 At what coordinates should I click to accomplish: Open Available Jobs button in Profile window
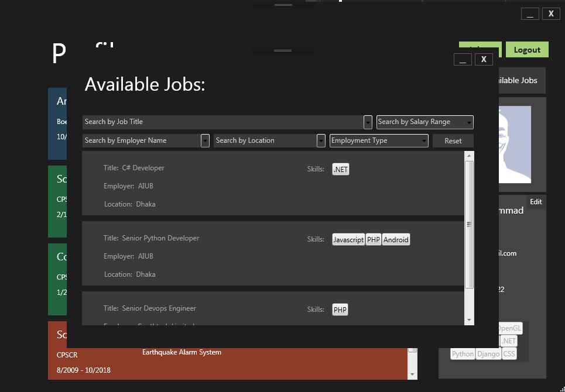(522, 80)
